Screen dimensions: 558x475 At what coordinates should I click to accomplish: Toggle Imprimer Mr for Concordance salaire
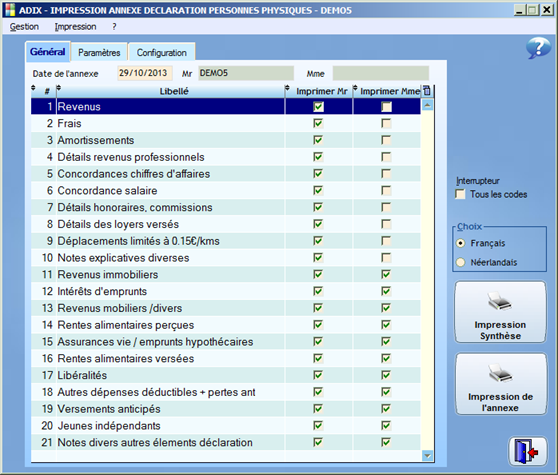click(318, 191)
